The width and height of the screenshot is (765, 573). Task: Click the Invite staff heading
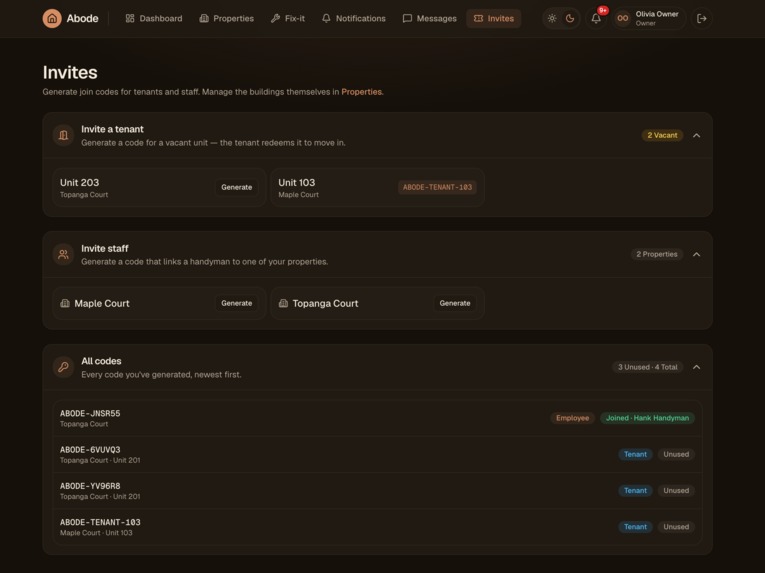(104, 248)
